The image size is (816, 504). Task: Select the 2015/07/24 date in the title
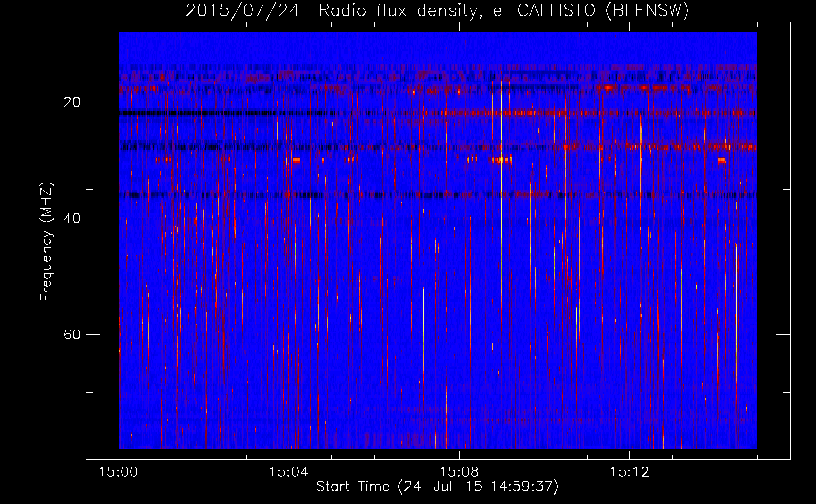[x=243, y=10]
